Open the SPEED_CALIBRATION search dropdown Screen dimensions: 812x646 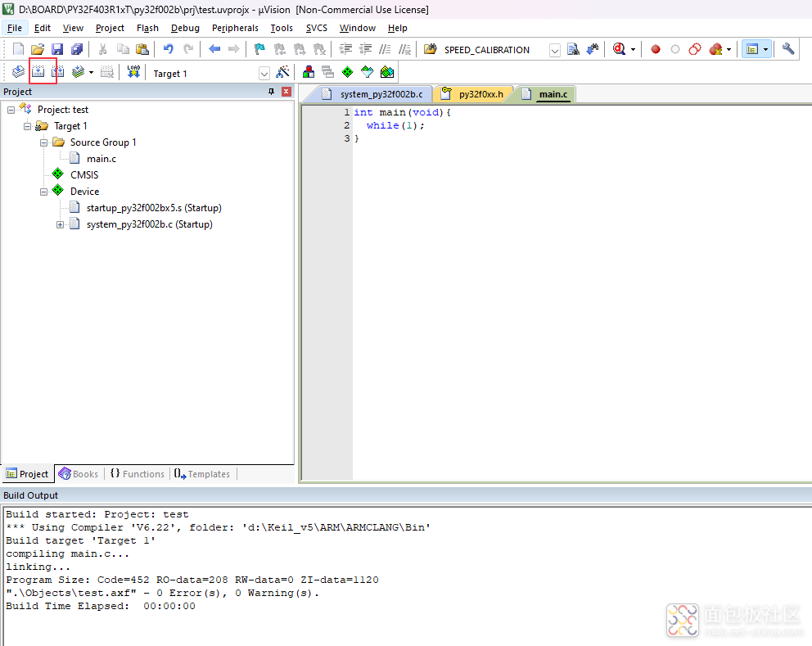click(x=555, y=50)
